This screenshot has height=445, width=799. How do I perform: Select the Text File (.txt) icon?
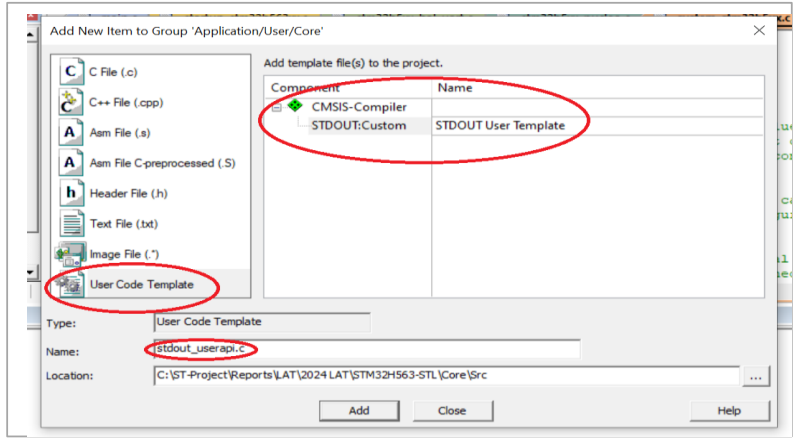point(72,223)
